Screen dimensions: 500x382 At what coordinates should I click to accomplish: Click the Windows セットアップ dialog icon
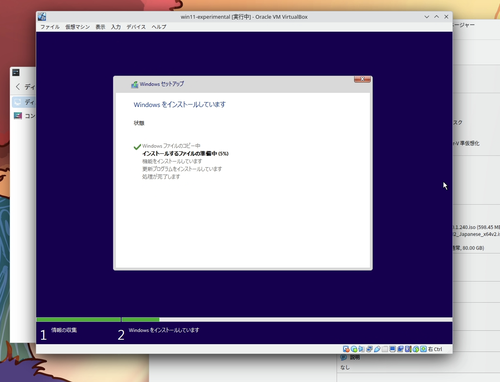(x=135, y=85)
